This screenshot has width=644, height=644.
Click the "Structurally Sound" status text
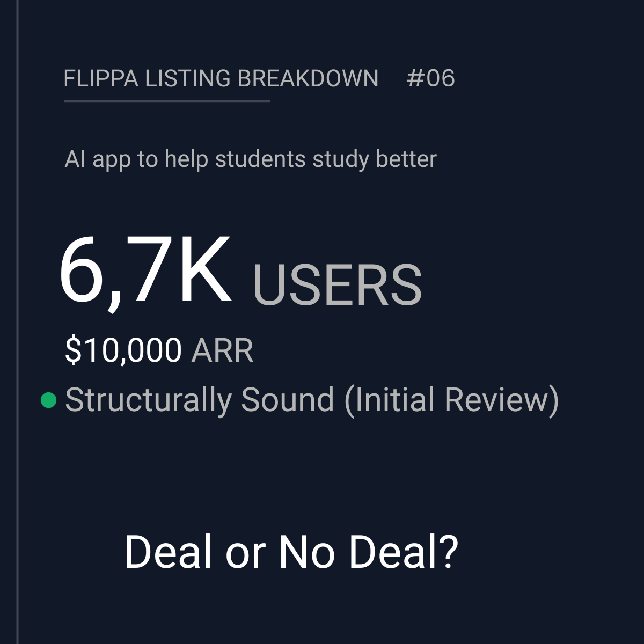point(199,400)
